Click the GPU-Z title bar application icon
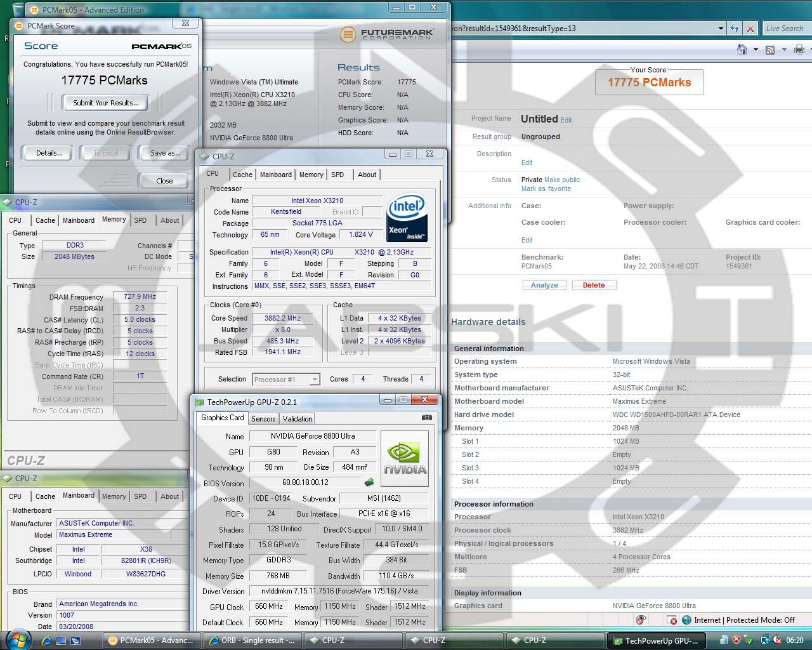This screenshot has width=812, height=650. tap(200, 402)
